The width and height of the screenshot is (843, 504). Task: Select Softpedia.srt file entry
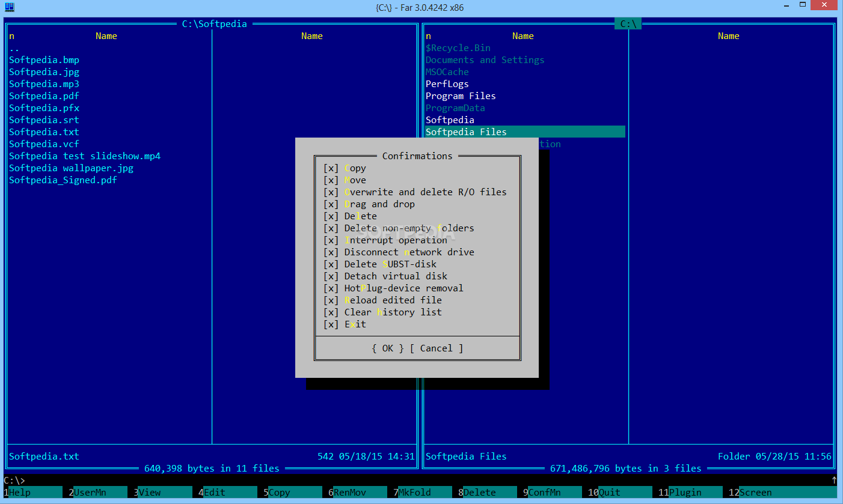click(44, 120)
